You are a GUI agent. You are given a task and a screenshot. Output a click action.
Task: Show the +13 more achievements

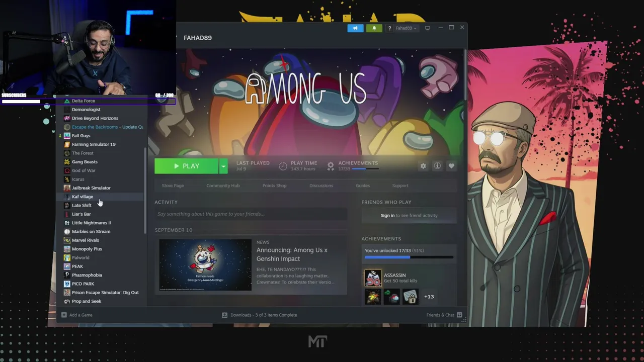click(x=429, y=297)
